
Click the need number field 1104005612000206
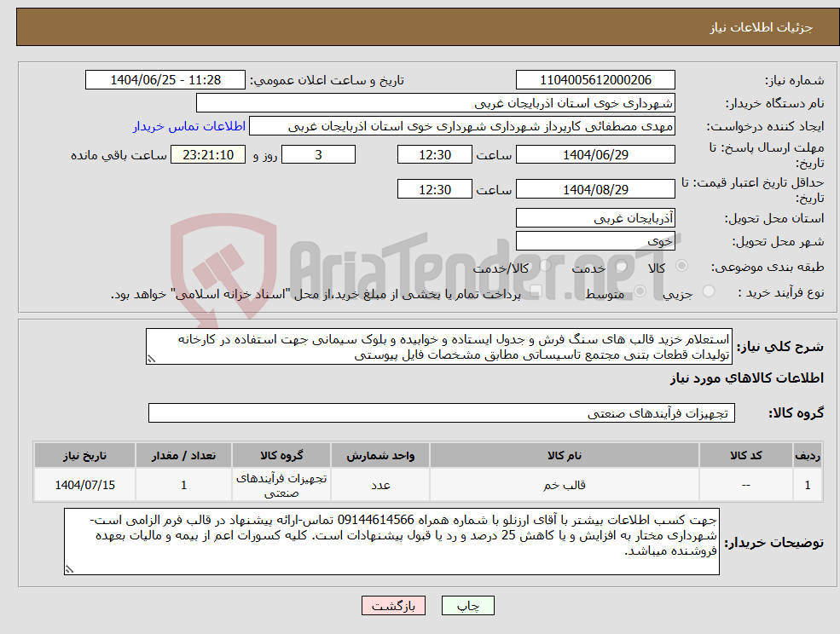[594, 79]
